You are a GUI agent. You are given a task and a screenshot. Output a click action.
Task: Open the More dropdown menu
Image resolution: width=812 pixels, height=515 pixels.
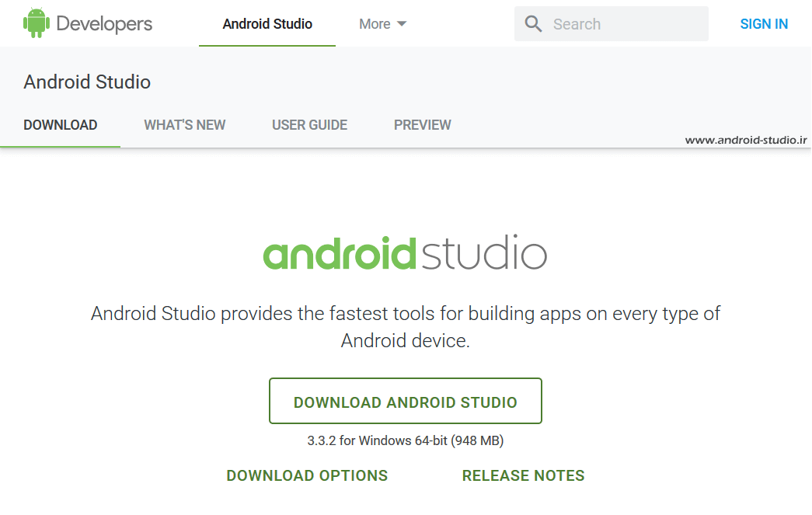[383, 24]
